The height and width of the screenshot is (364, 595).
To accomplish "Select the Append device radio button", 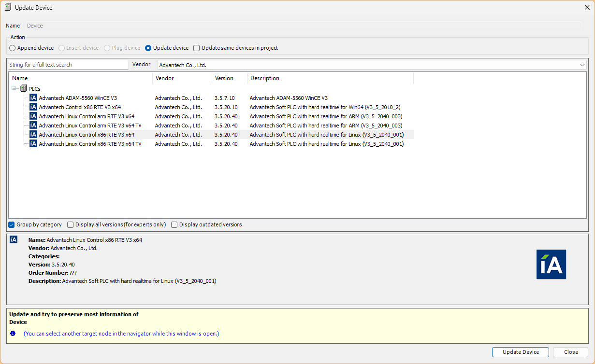I will [x=13, y=48].
